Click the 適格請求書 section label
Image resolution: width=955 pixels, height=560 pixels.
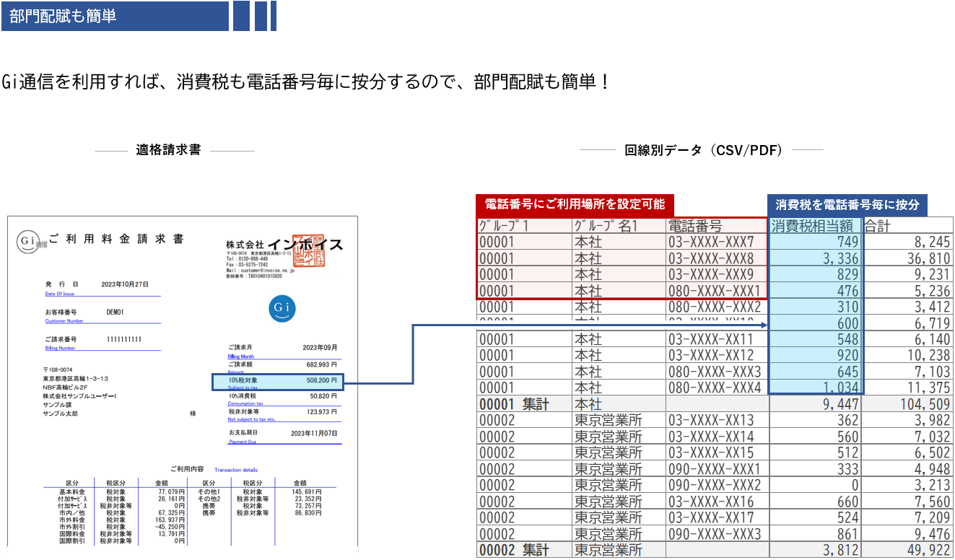(x=168, y=150)
